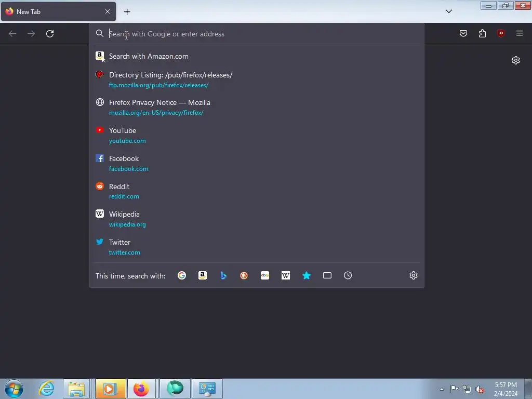Click the network tray icon
The height and width of the screenshot is (399, 532).
point(467,389)
